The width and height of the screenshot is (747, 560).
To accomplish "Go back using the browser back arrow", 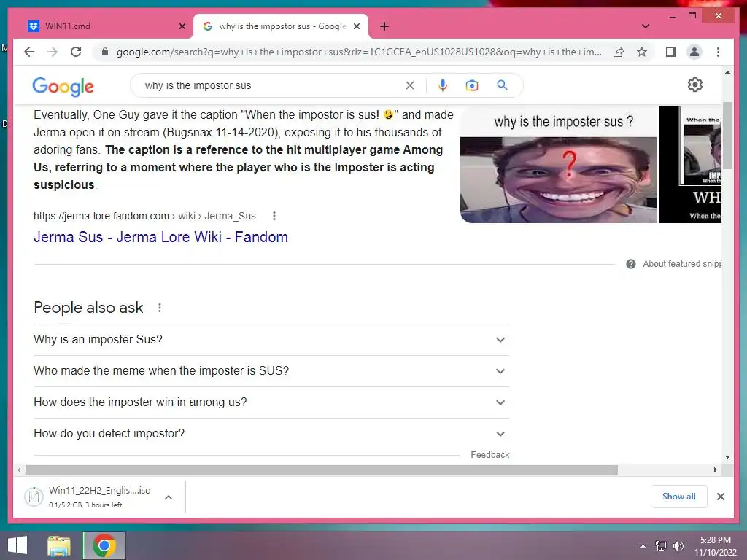I will pos(29,52).
